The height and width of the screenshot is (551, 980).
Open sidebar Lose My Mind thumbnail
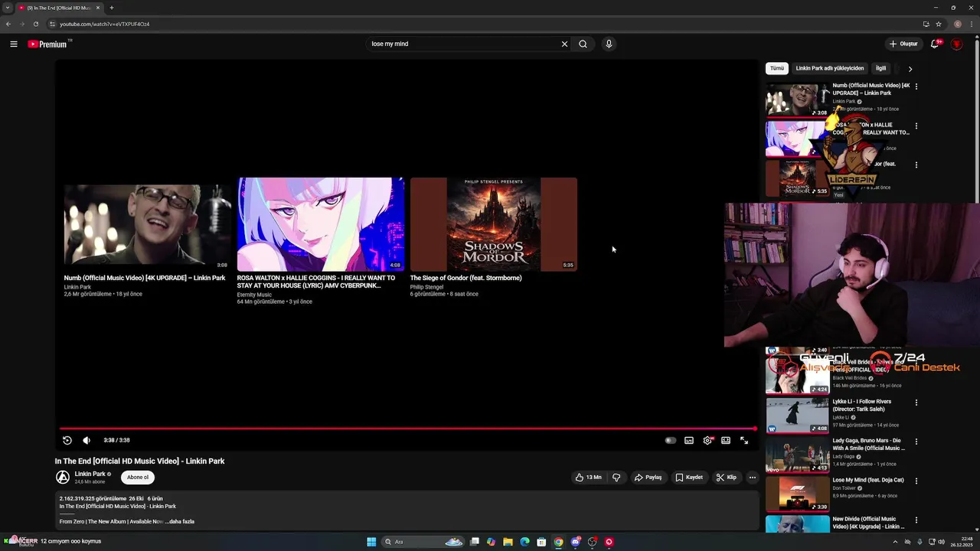797,494
